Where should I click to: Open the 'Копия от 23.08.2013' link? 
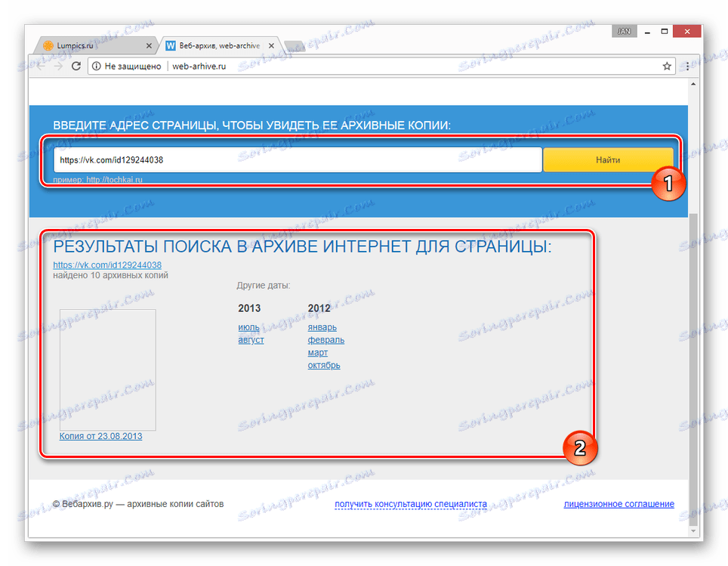pyautogui.click(x=100, y=436)
